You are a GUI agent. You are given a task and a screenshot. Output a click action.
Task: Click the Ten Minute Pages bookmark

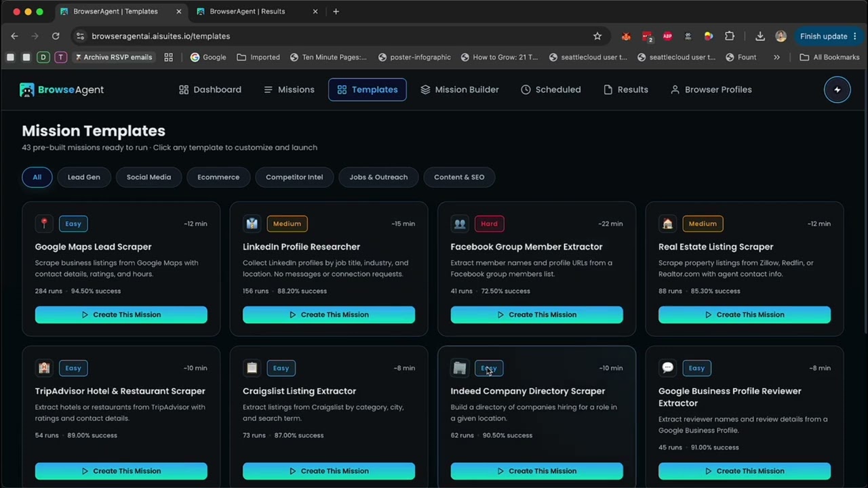pyautogui.click(x=328, y=57)
